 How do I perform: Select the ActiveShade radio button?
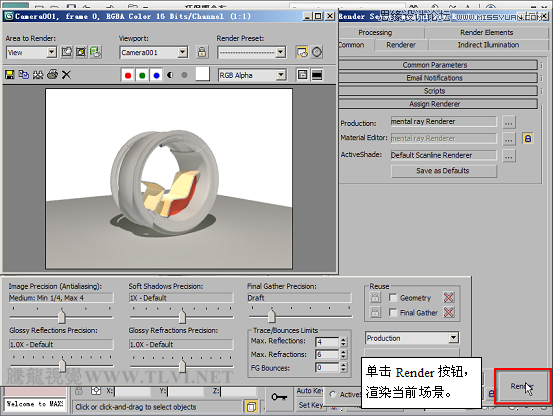click(333, 394)
